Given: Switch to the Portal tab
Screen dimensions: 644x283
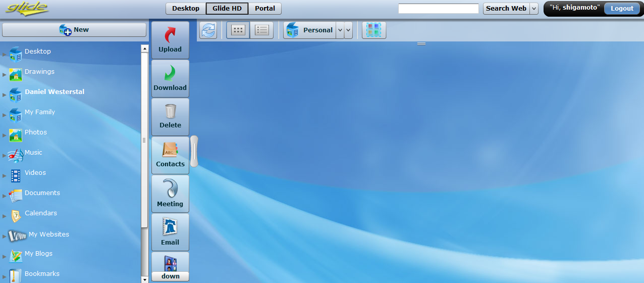Looking at the screenshot, I should (265, 9).
